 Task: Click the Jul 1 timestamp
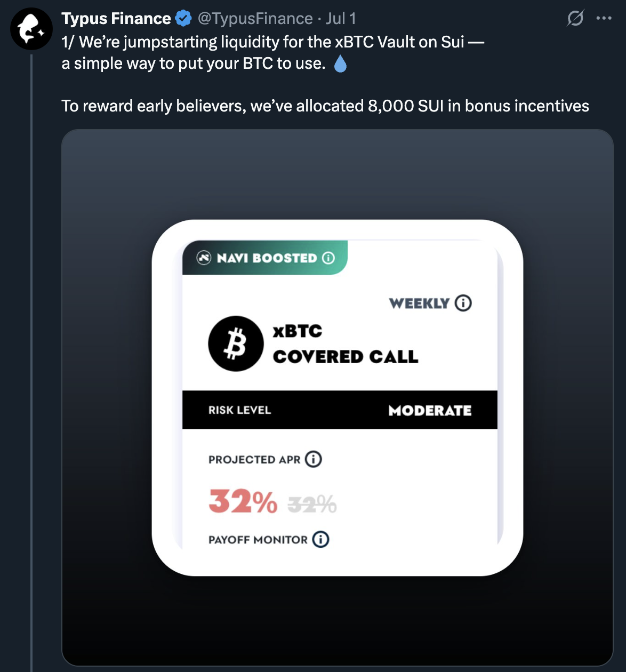(x=341, y=19)
